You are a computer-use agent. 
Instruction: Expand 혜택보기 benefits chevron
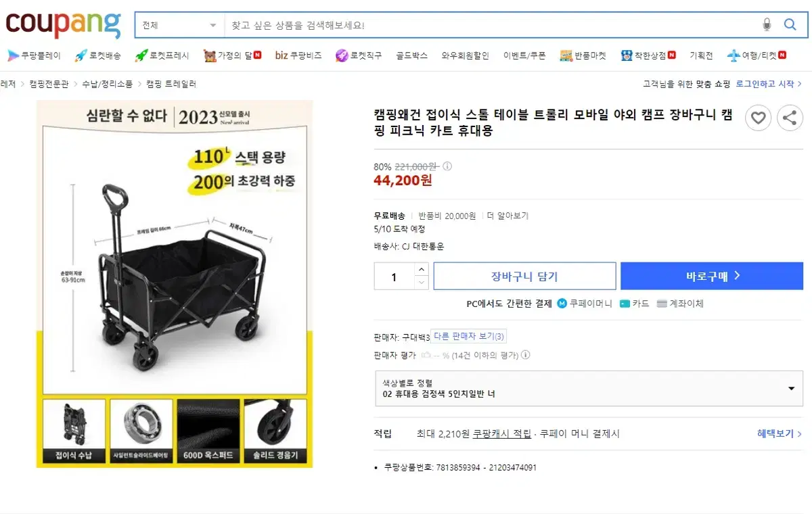(780, 434)
